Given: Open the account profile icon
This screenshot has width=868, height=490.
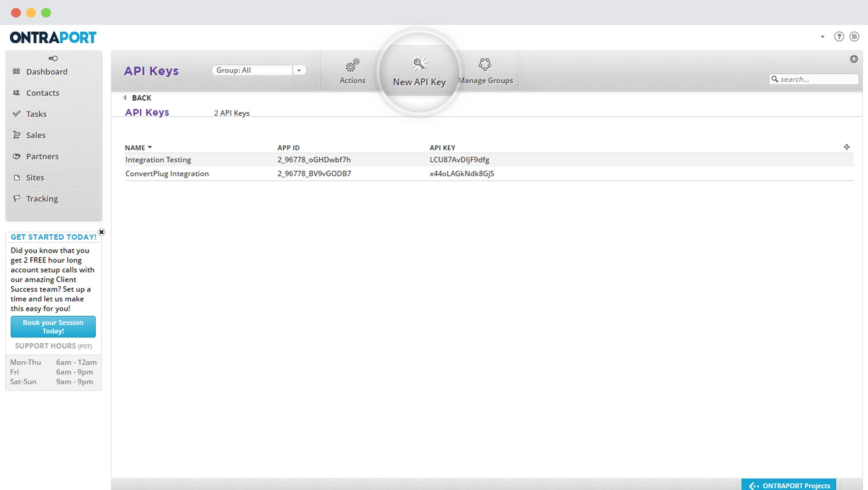Looking at the screenshot, I should [854, 37].
